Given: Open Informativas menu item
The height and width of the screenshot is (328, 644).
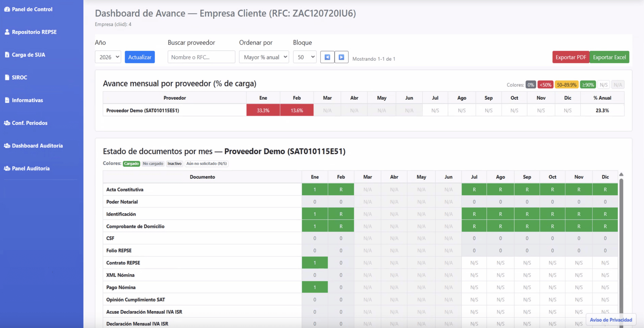Looking at the screenshot, I should tap(27, 100).
